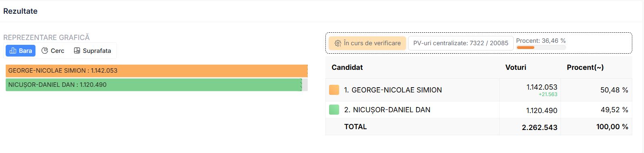This screenshot has height=153, width=644.
Task: Click the Procent(~) column header
Action: coord(585,67)
